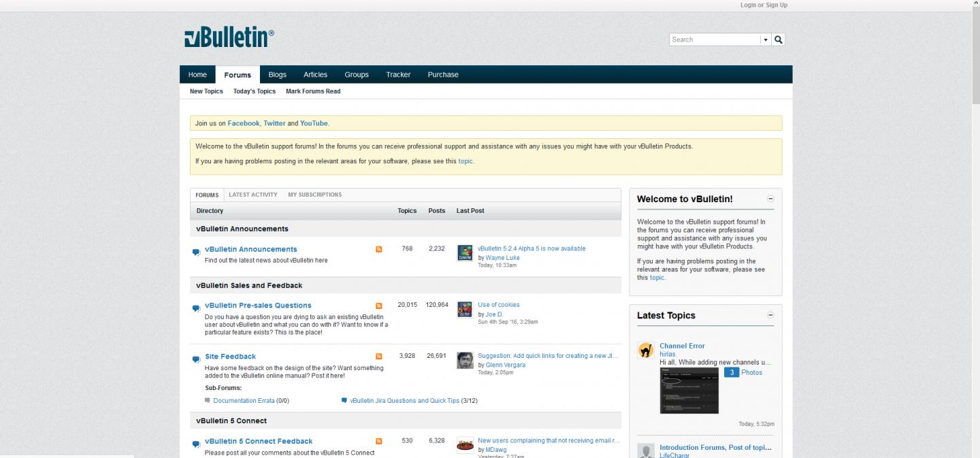Open the vBulletin Announcements forum link
Image resolution: width=980 pixels, height=458 pixels.
click(251, 249)
